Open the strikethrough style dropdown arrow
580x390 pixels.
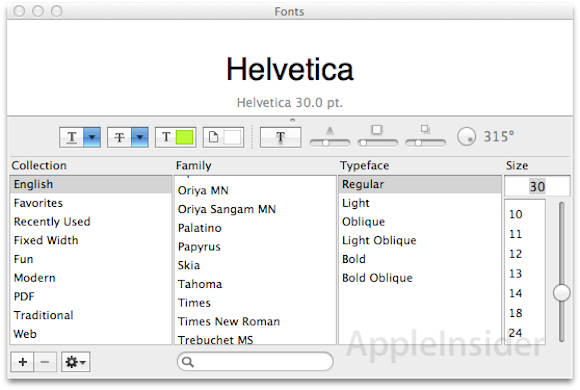[140, 137]
